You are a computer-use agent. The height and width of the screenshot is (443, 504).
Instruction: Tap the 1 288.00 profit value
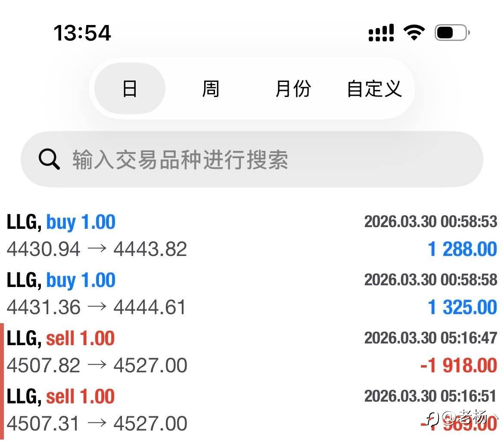462,250
